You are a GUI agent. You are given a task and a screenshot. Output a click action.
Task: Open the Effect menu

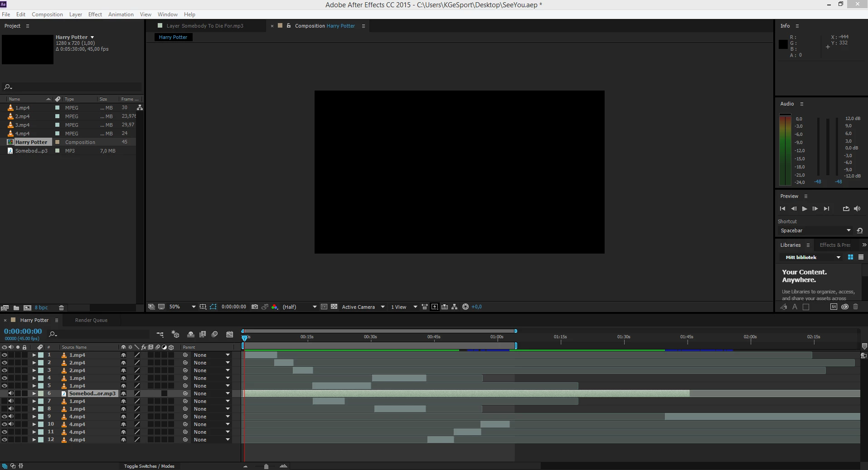point(95,14)
